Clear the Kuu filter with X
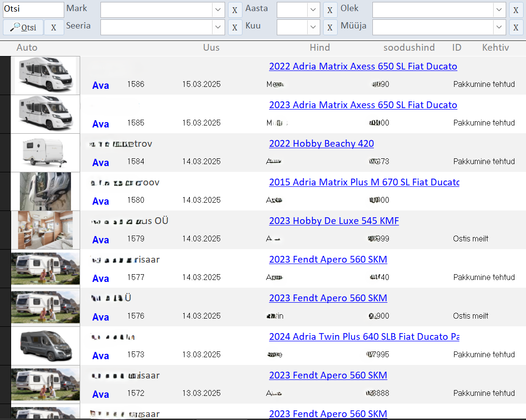Viewport: 526px width, 420px height. click(x=330, y=28)
